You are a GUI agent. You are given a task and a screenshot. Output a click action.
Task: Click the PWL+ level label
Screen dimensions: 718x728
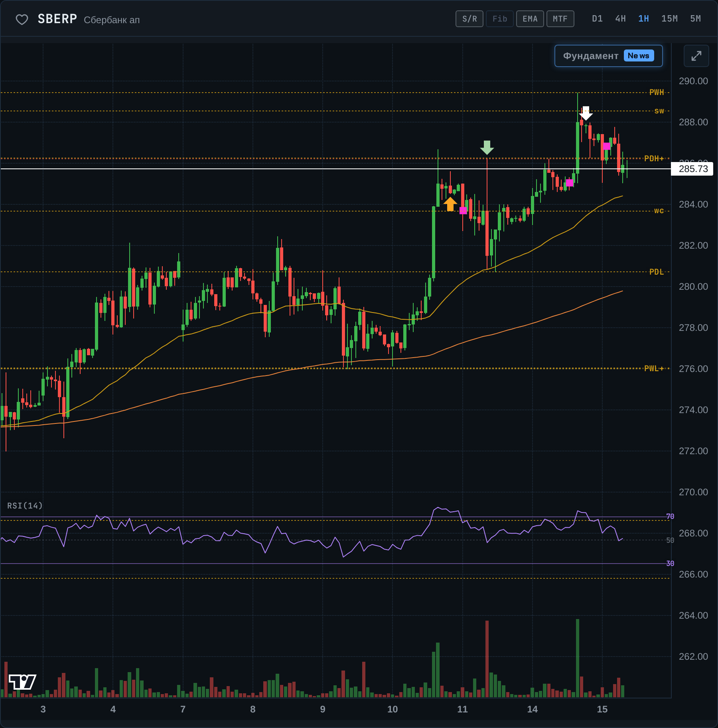click(x=654, y=368)
